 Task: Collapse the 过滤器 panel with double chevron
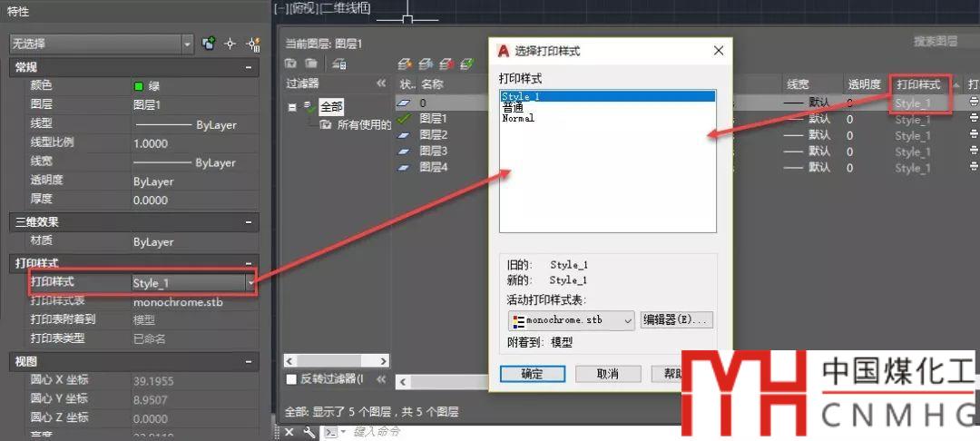click(380, 83)
